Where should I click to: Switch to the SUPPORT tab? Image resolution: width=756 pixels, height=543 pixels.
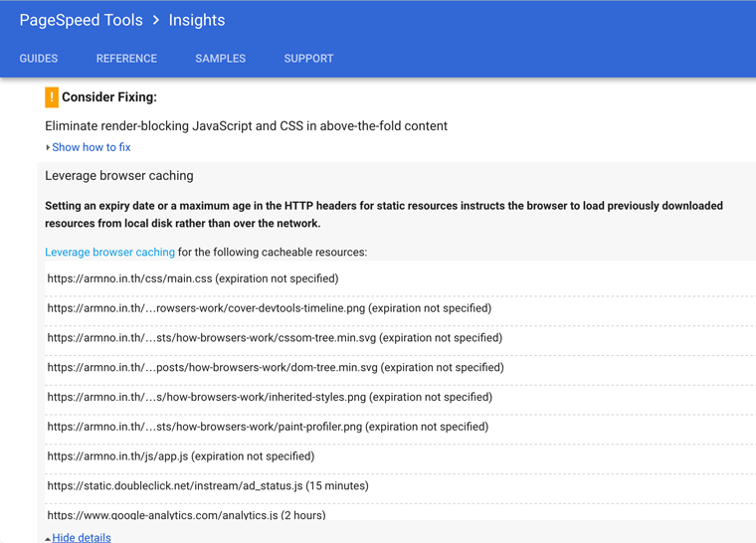tap(308, 59)
